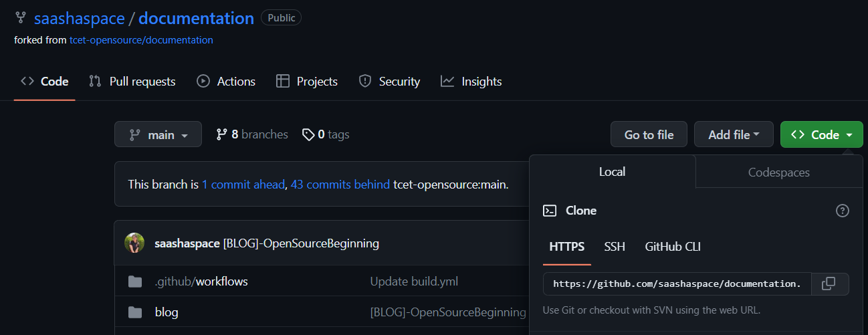Select the GitHub CLI clone option
The width and height of the screenshot is (868, 335).
point(673,247)
